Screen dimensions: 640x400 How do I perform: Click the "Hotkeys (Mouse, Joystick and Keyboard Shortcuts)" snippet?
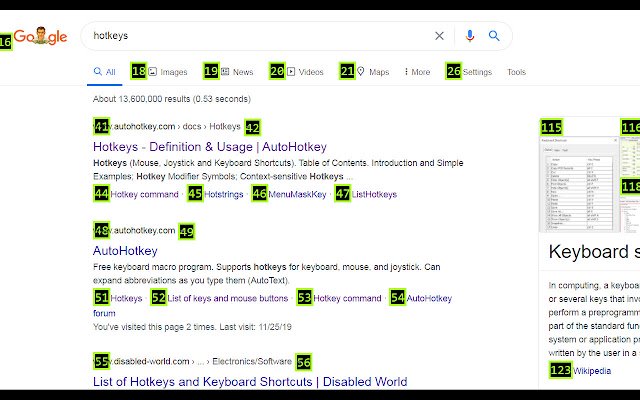278,170
